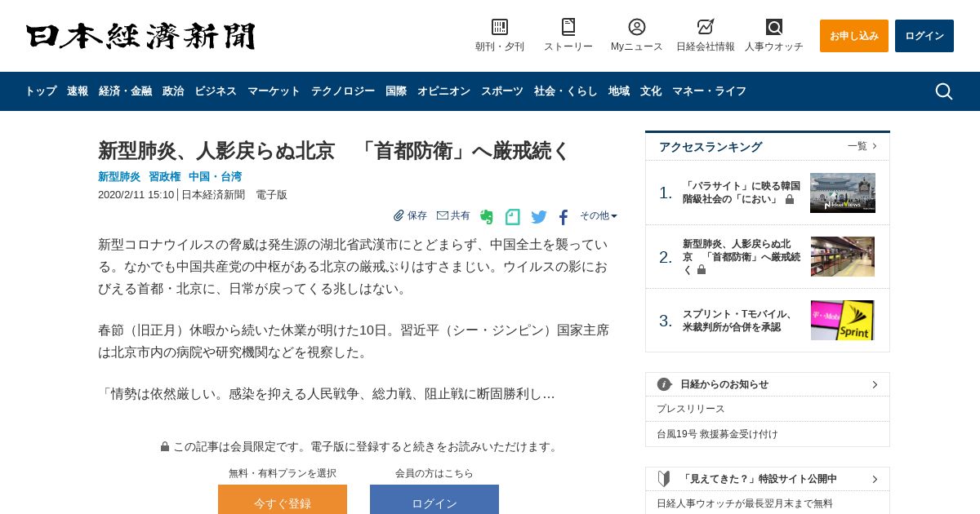The image size is (980, 514).
Task: Select 文化 in navigation
Action: point(651,91)
